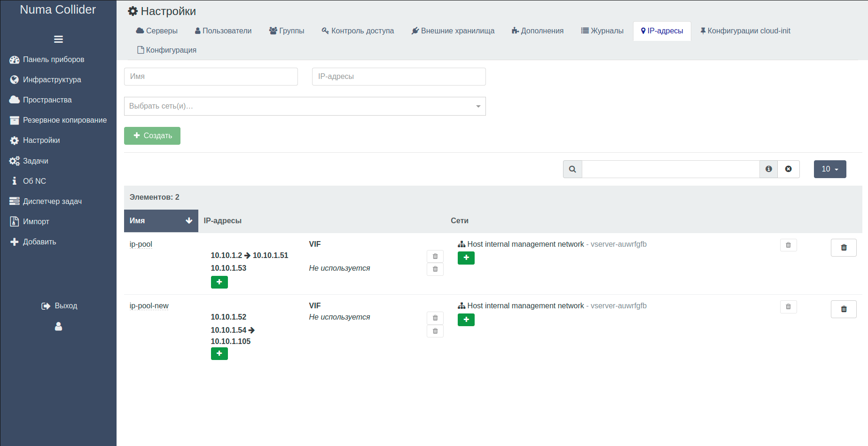
Task: Clear search with the cross icon
Action: (789, 169)
